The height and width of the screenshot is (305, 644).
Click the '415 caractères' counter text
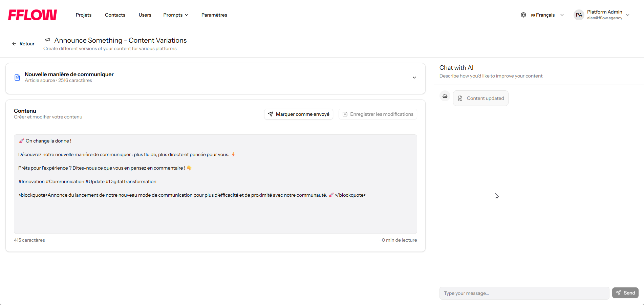29,240
